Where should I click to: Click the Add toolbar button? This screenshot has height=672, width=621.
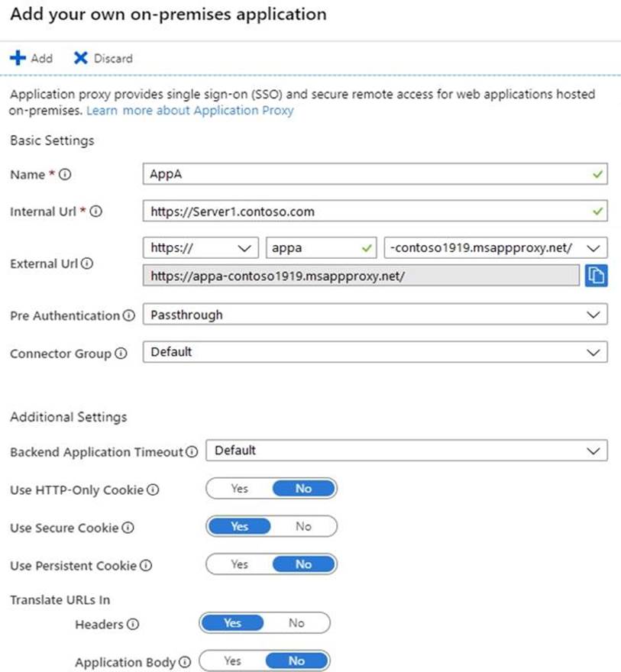point(31,58)
